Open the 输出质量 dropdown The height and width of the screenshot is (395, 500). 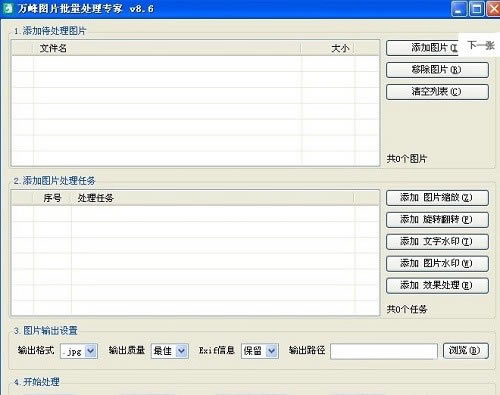pos(181,351)
